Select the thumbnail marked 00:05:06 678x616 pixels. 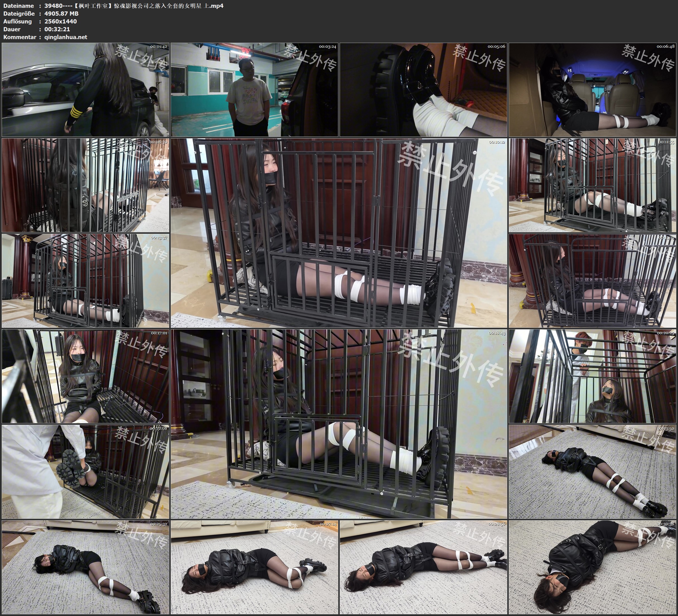(x=423, y=89)
